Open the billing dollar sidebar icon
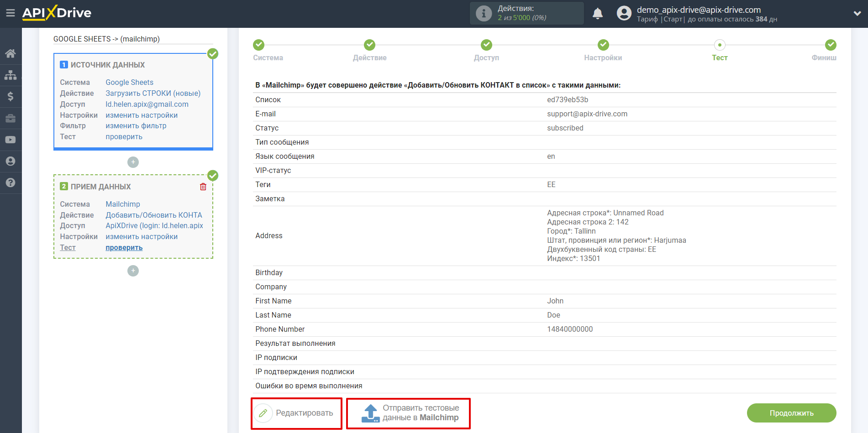 coord(11,96)
